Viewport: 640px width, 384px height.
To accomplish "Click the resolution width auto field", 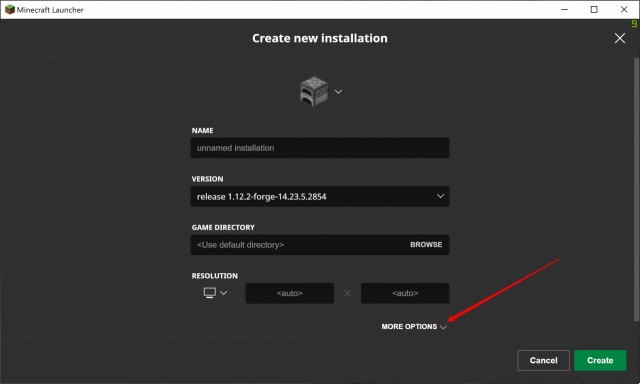I will [x=289, y=293].
